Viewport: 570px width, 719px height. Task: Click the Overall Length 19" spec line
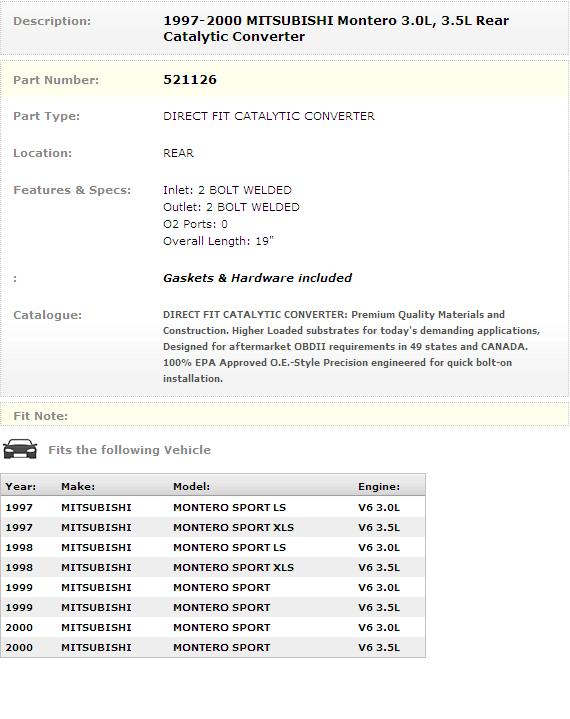(x=218, y=241)
